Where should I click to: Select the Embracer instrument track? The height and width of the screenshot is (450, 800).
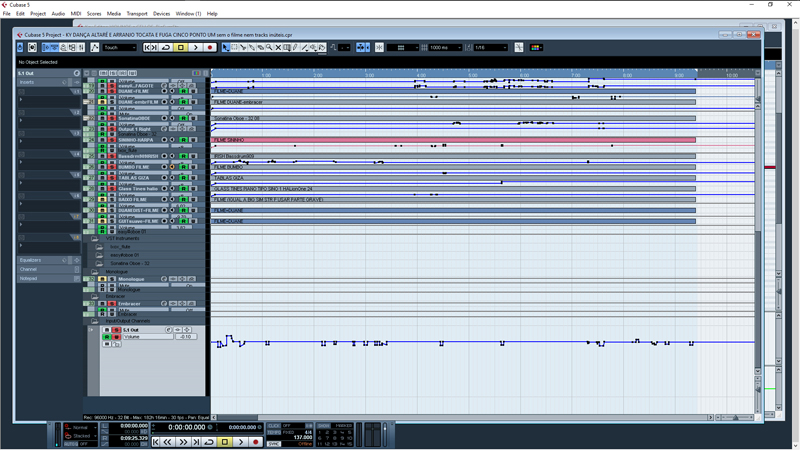point(129,304)
